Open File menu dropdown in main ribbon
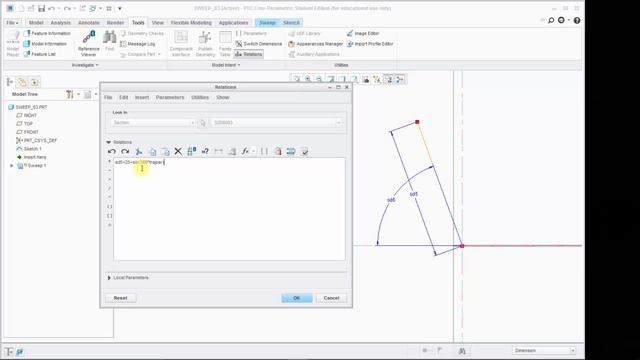Viewport: 640px width, 360px height. pos(12,23)
